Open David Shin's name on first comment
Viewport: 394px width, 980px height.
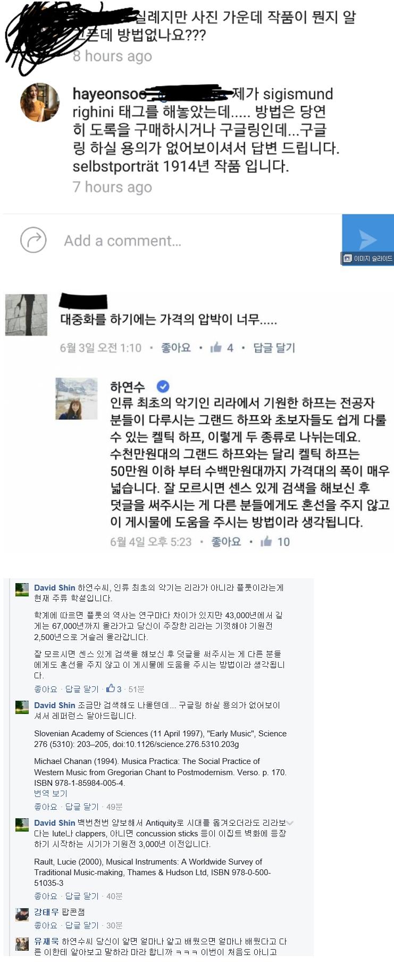tap(55, 587)
